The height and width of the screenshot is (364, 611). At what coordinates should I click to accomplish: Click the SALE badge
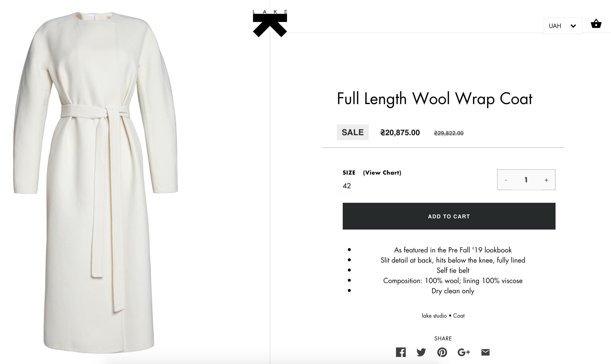(x=352, y=133)
